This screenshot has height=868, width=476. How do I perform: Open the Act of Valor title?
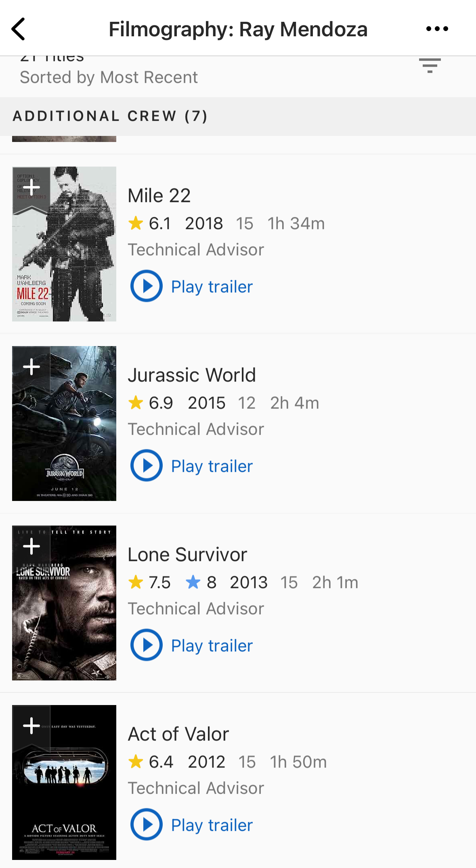click(178, 734)
